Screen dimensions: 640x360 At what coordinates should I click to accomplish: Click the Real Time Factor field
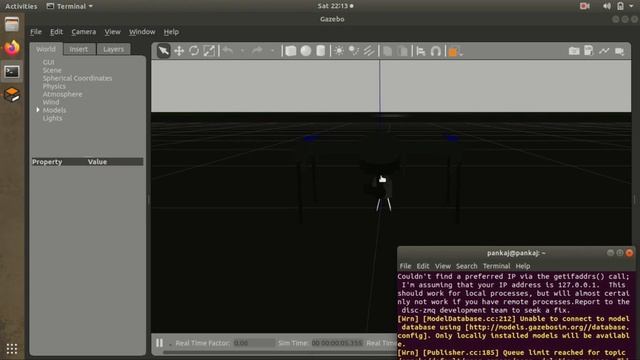[253, 343]
